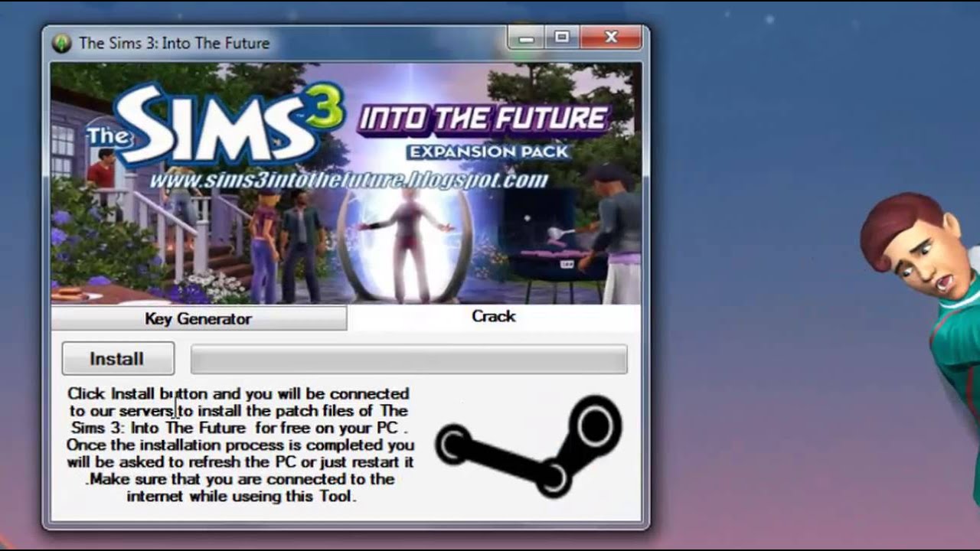Click the "The Sims 3: Into The Future" title text

pyautogui.click(x=174, y=44)
